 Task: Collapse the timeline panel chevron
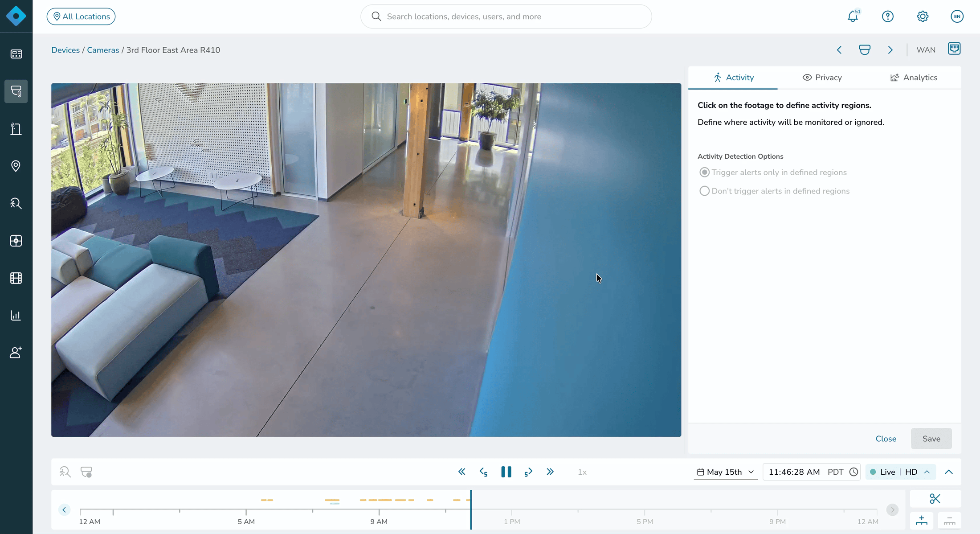pyautogui.click(x=949, y=472)
